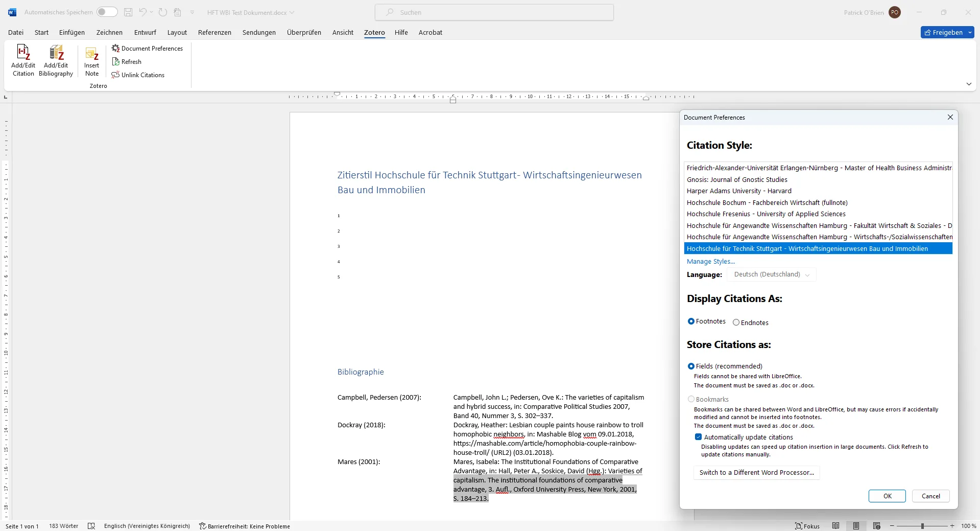Switch to Read Mode view icon
980x531 pixels.
coord(835,526)
